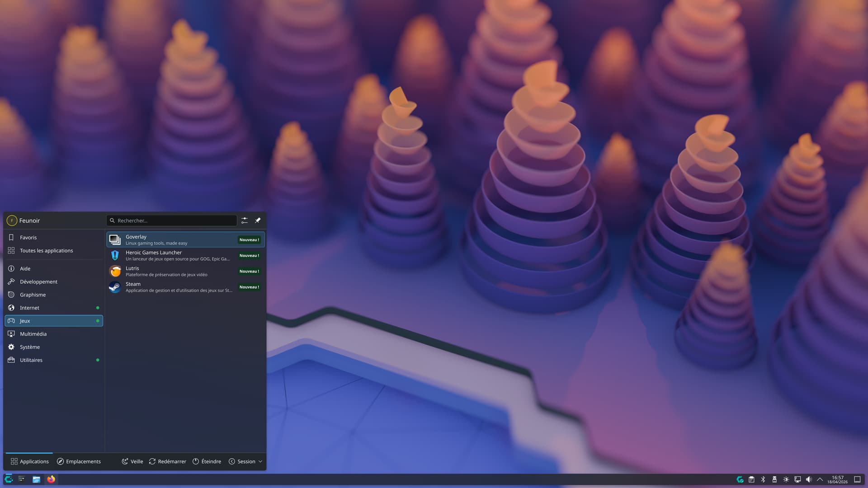Click the Firefox icon in taskbar

(x=51, y=479)
